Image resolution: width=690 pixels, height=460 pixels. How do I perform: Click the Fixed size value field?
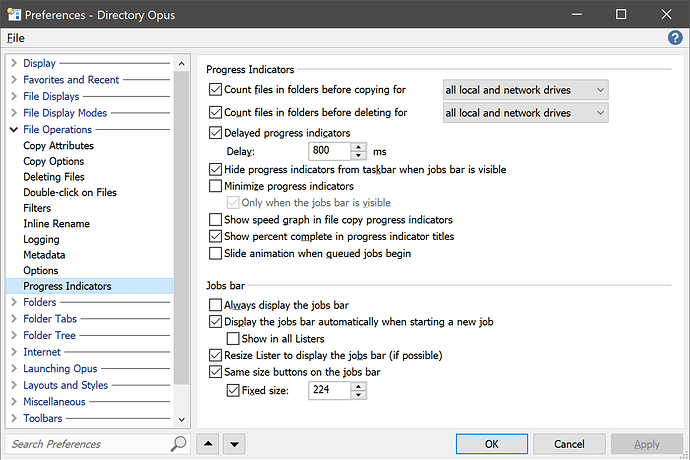pyautogui.click(x=330, y=390)
